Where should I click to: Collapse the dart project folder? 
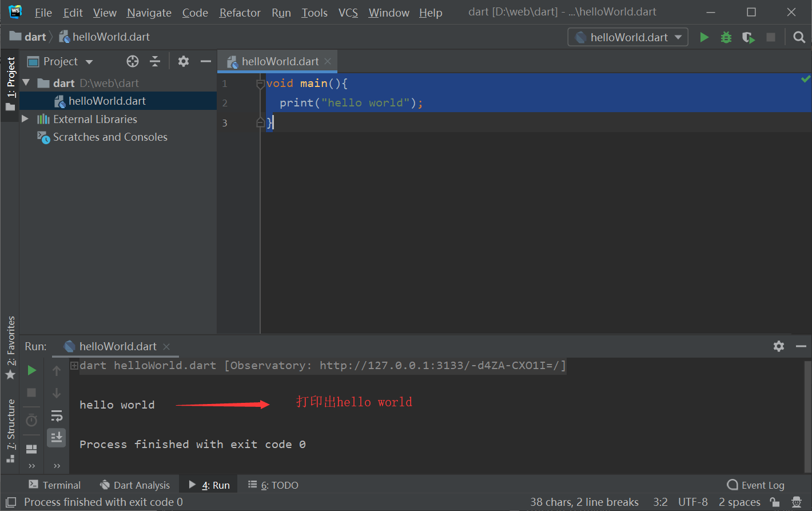coord(26,82)
